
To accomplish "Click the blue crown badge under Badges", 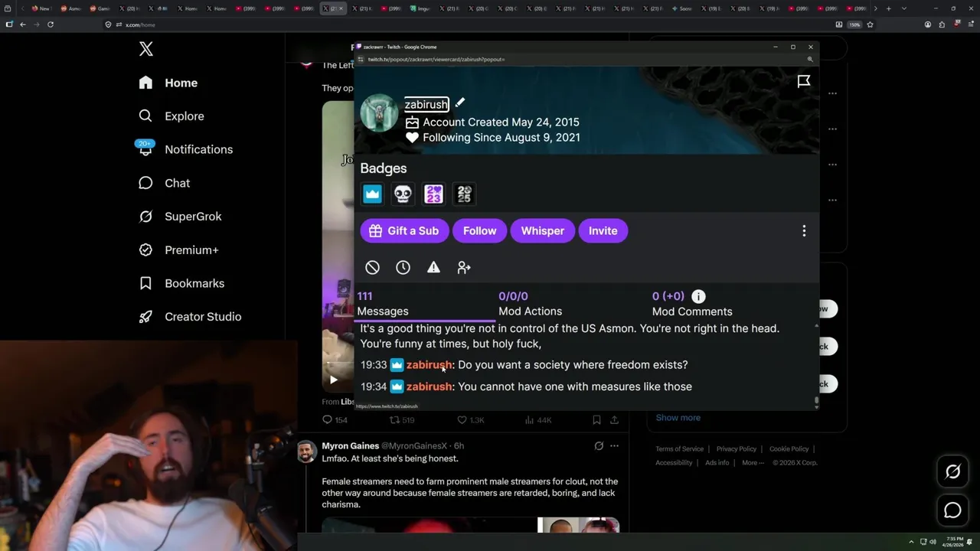I will tap(372, 194).
